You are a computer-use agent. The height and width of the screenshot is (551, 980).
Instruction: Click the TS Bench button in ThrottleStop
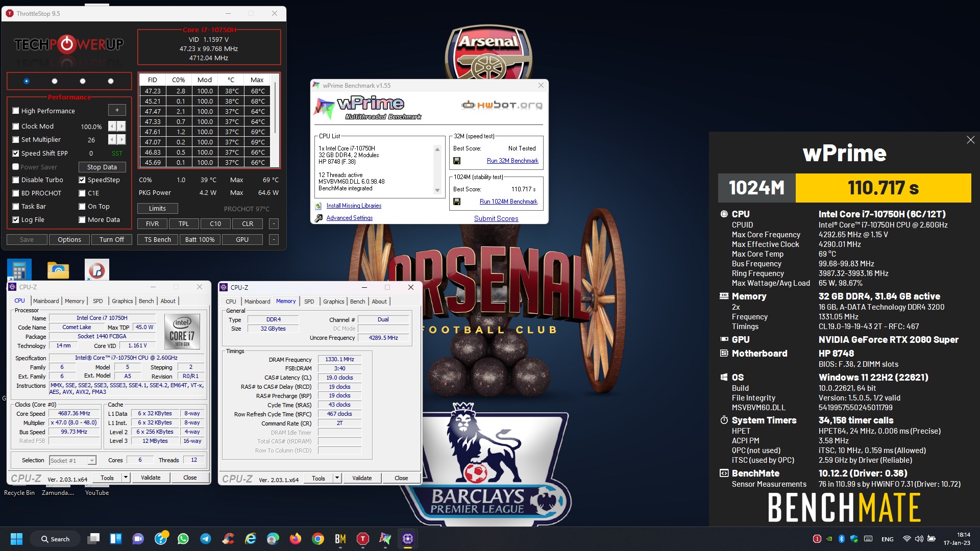click(158, 239)
